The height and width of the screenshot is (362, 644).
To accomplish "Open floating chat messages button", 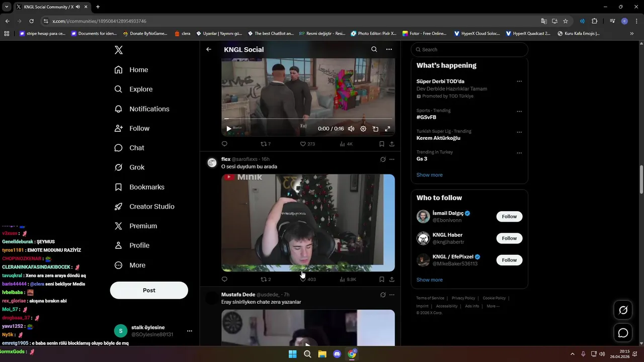I will 623,333.
